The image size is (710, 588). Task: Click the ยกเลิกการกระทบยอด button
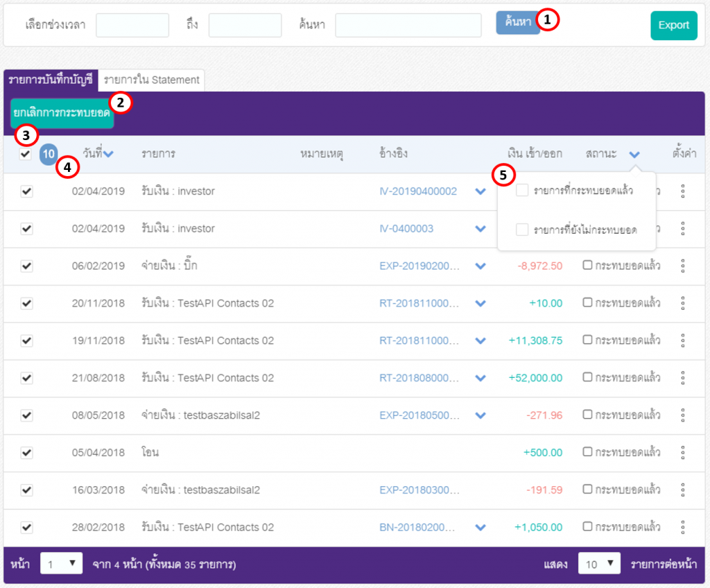tap(62, 113)
